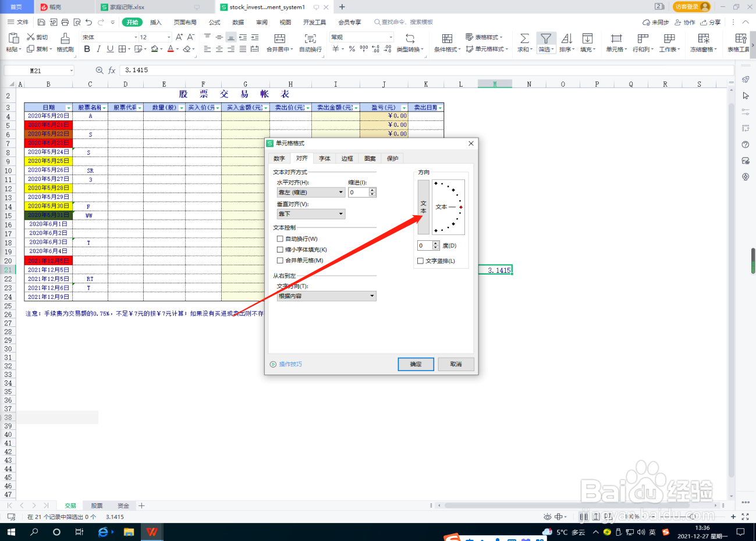The image size is (756, 541).
Task: Enable the 缩小字体填充(K) checkbox
Action: pyautogui.click(x=280, y=250)
